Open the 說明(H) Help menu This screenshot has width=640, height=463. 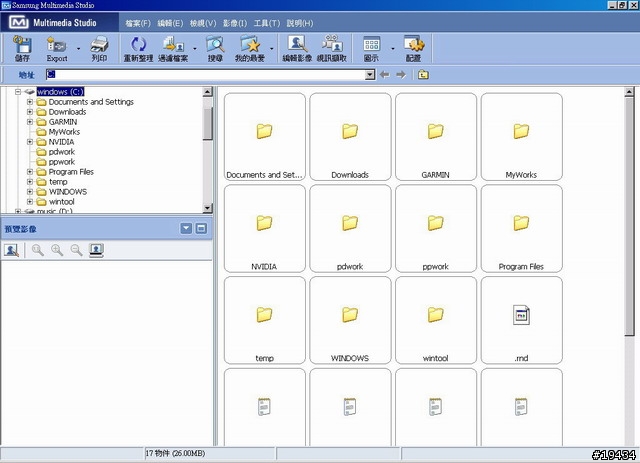coord(300,23)
